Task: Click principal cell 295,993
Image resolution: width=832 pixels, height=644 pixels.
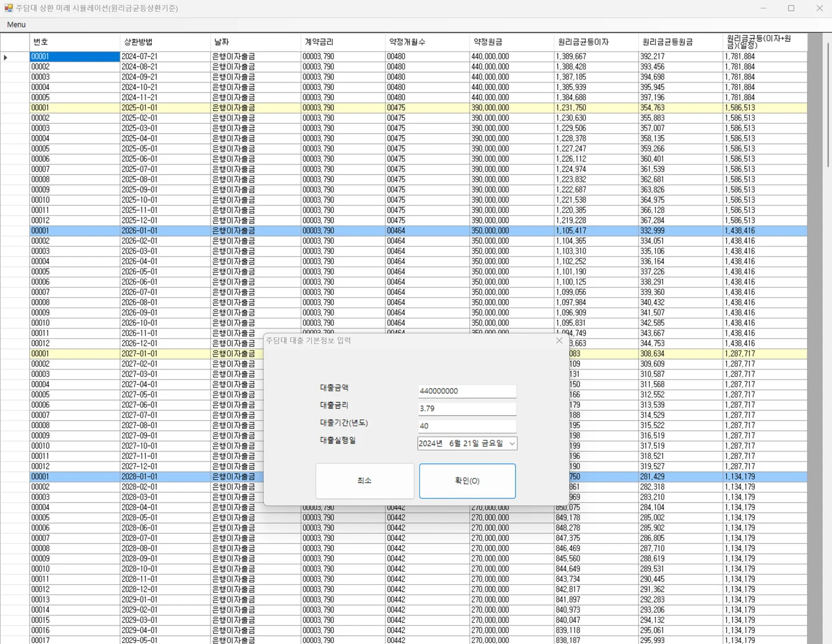Action: pos(680,640)
